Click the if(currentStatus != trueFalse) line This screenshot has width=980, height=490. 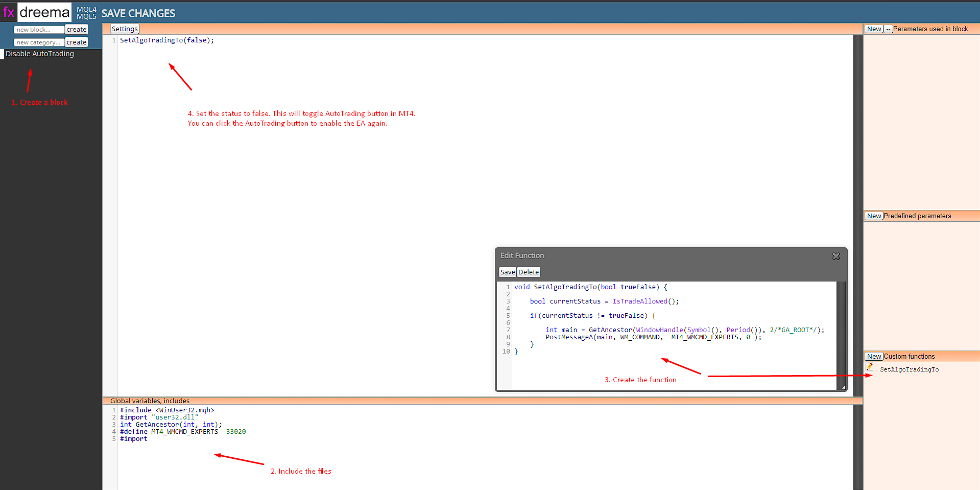pyautogui.click(x=593, y=316)
